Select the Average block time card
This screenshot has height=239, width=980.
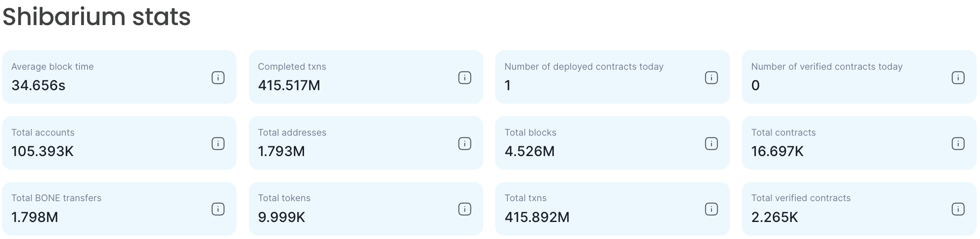tap(119, 77)
